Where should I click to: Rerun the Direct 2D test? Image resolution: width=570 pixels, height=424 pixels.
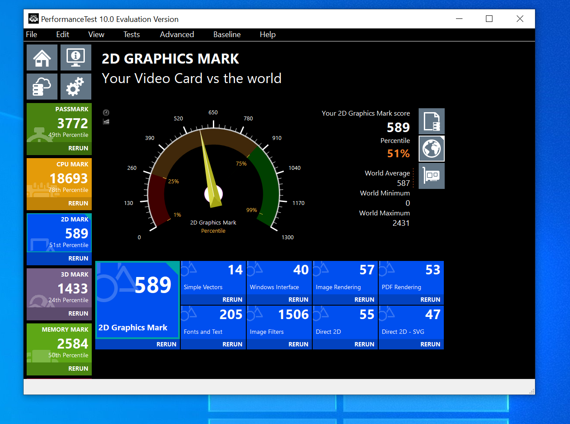point(364,344)
